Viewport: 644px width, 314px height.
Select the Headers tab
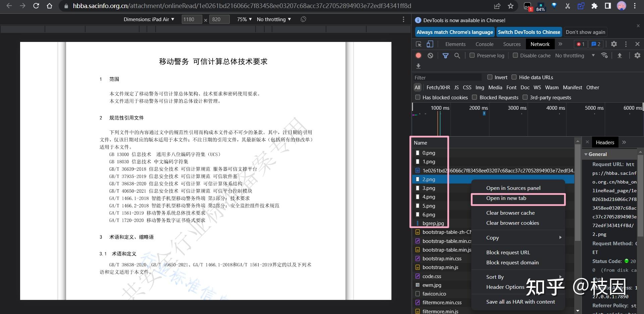click(605, 142)
